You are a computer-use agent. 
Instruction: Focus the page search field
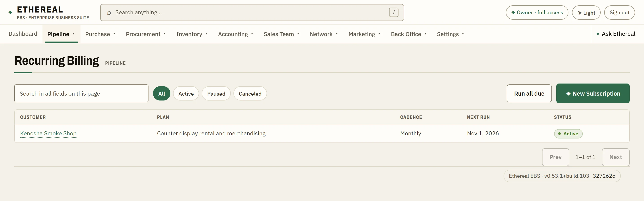(x=81, y=94)
